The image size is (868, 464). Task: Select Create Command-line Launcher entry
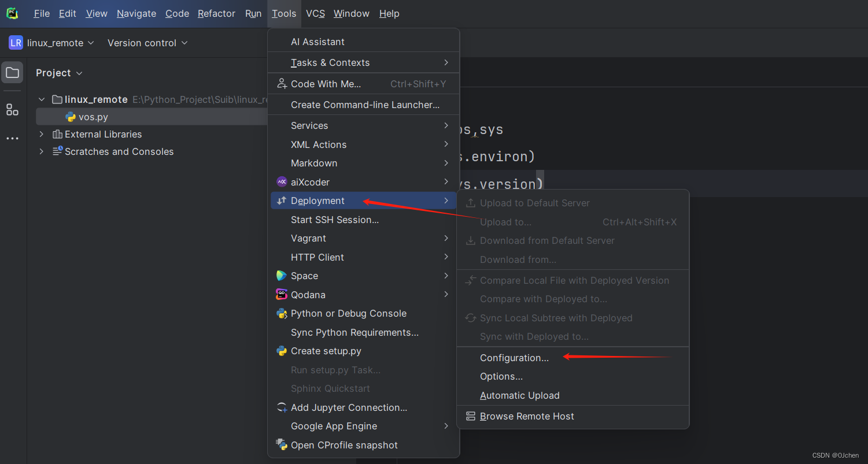pos(364,105)
